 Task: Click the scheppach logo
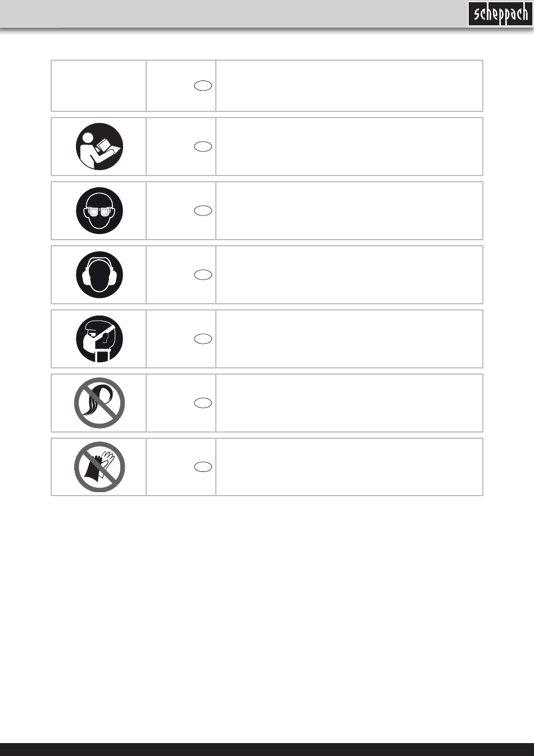click(x=499, y=14)
